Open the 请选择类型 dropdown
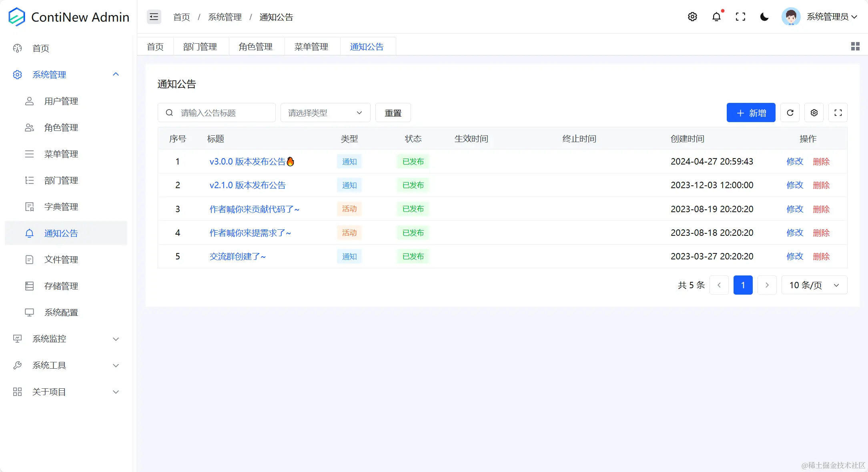868x472 pixels. pos(325,112)
